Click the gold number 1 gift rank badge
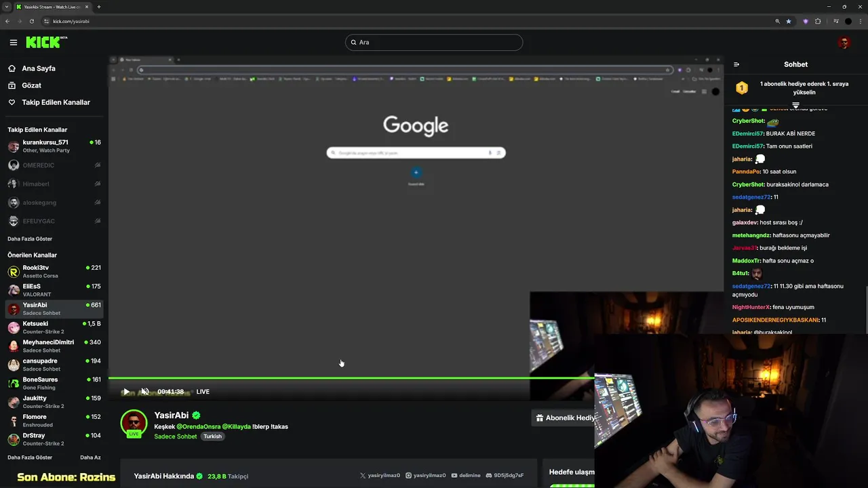 (x=742, y=88)
